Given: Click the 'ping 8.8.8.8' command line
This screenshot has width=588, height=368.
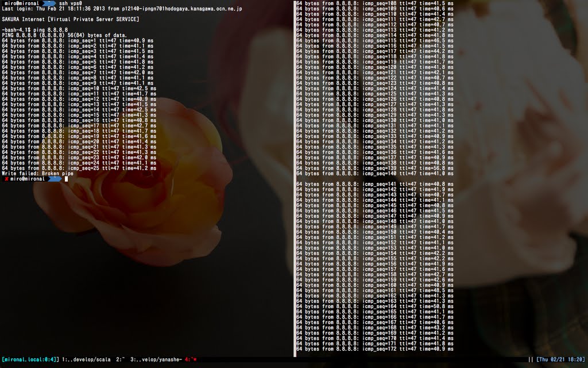Looking at the screenshot, I should (35, 30).
